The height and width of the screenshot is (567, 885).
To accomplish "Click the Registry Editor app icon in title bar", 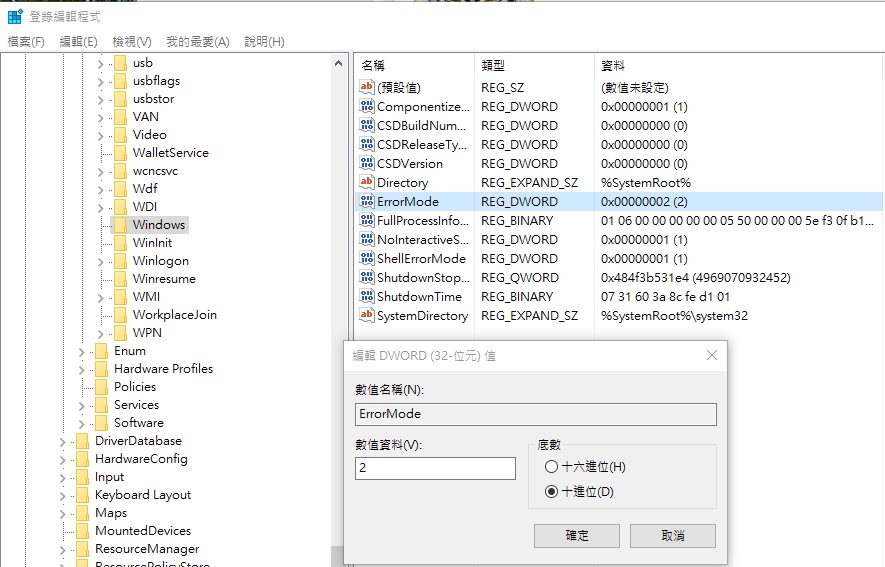I will (x=15, y=16).
